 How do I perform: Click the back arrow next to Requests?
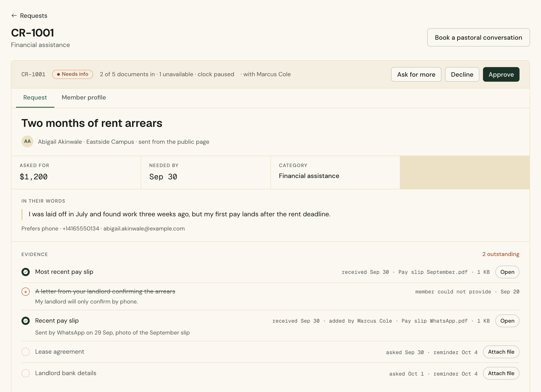[x=14, y=16]
